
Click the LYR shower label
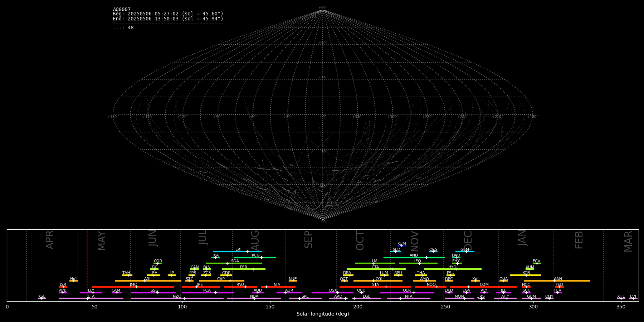coord(63,285)
